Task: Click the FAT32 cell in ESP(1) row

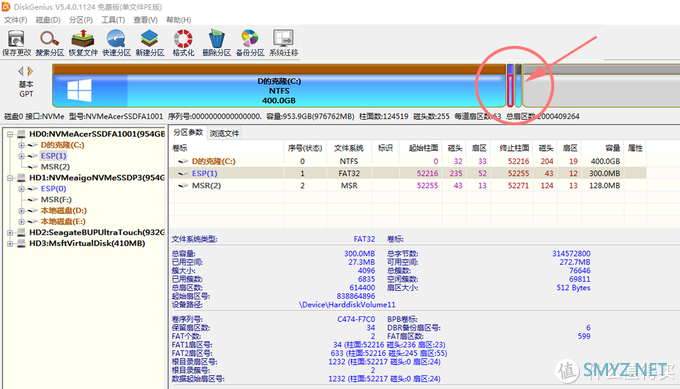Action: pos(349,173)
